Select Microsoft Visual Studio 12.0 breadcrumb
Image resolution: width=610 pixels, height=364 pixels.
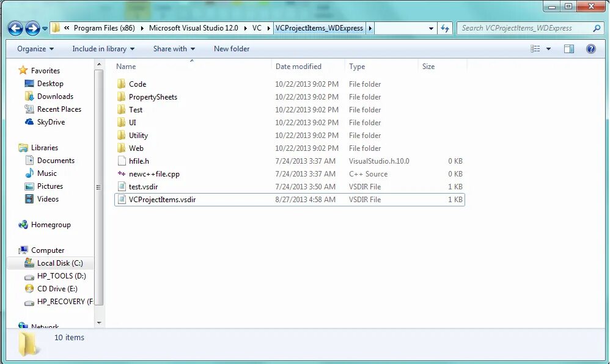click(x=193, y=28)
